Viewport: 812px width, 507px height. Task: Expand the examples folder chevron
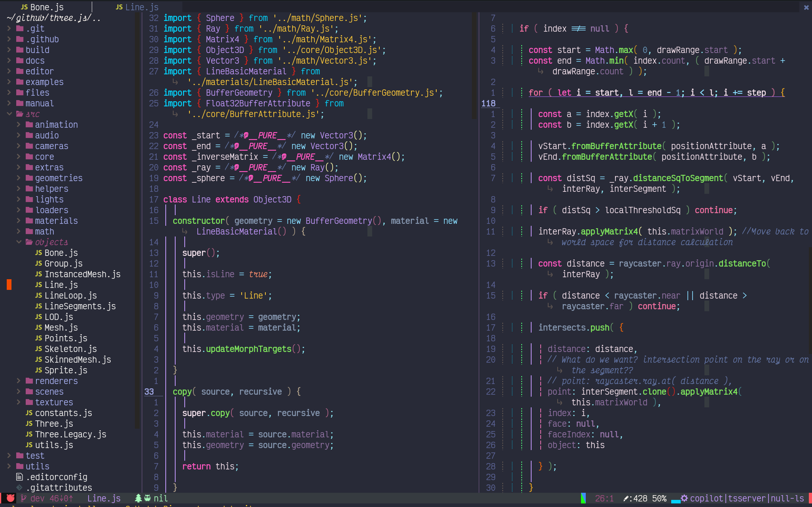(9, 82)
